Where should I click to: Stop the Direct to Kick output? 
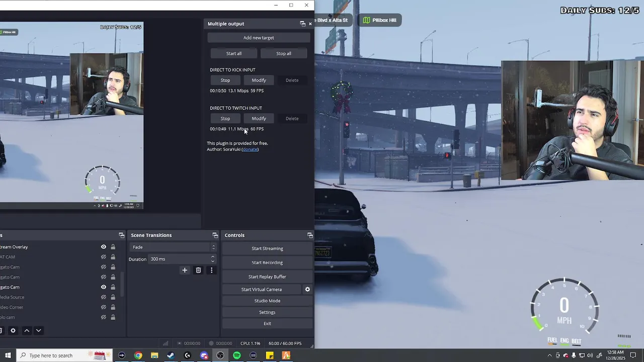pyautogui.click(x=225, y=80)
